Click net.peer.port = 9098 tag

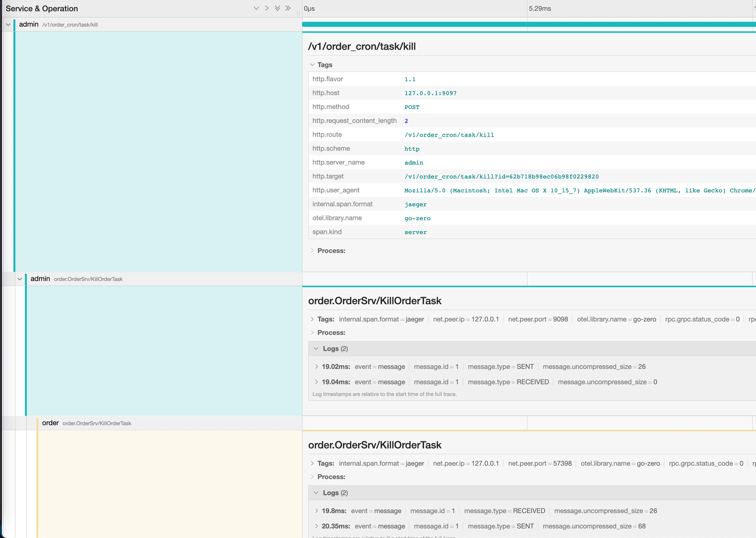tap(538, 319)
